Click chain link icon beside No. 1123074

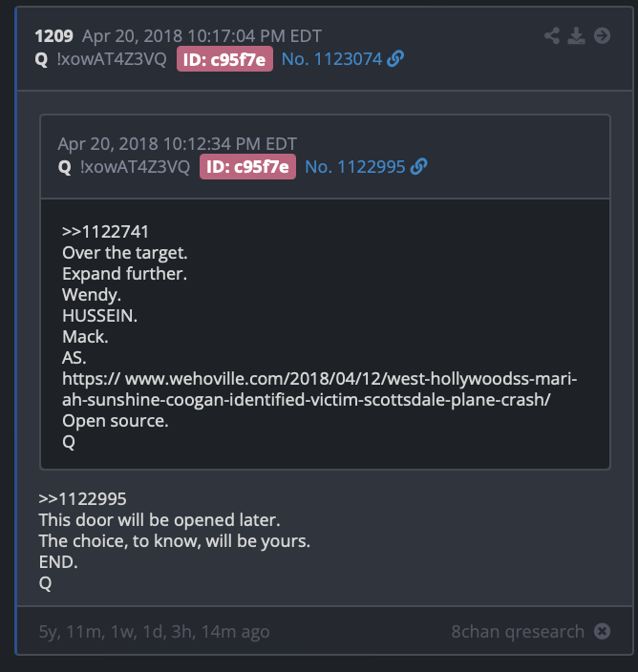pos(395,59)
